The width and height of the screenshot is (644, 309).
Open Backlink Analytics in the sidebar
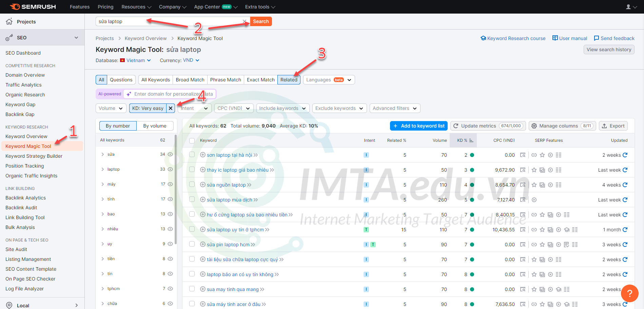[25, 198]
